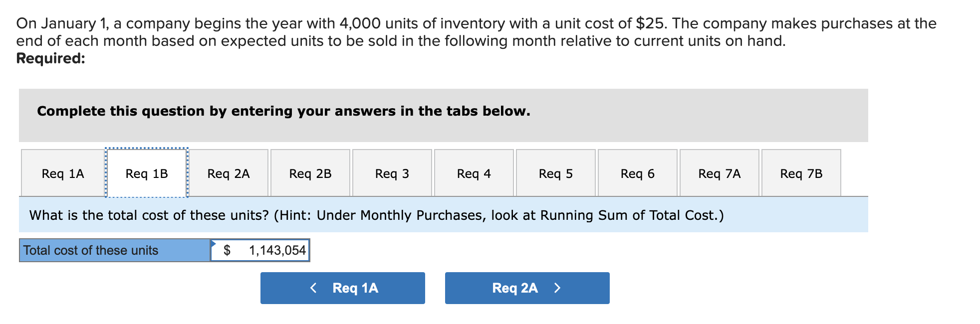Click the right chevron icon after Req 2A
980x324 pixels.
pyautogui.click(x=557, y=288)
